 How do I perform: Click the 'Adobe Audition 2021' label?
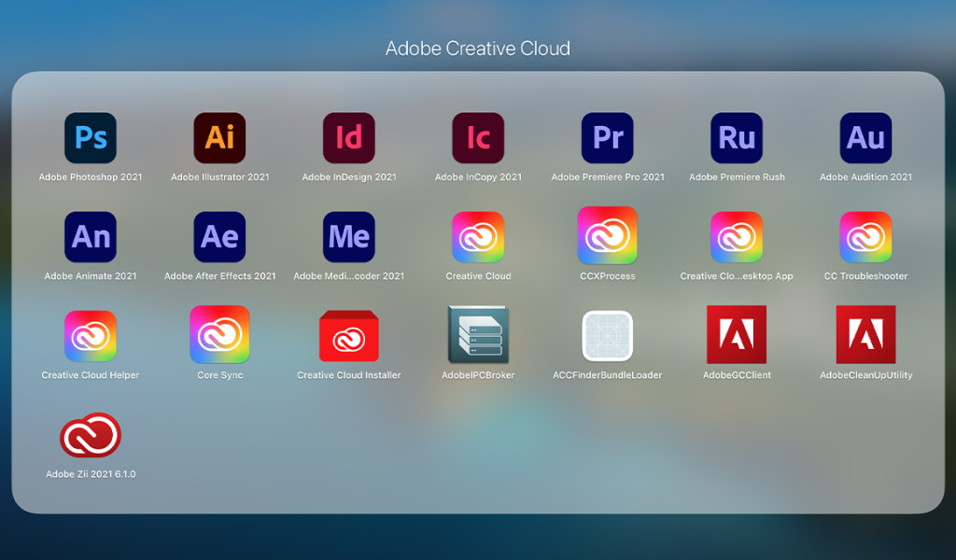865,176
